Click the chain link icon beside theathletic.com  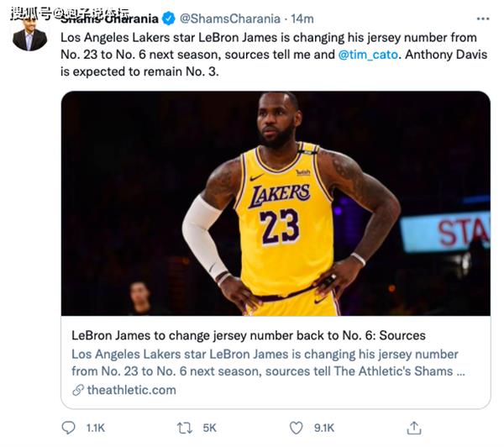78,390
